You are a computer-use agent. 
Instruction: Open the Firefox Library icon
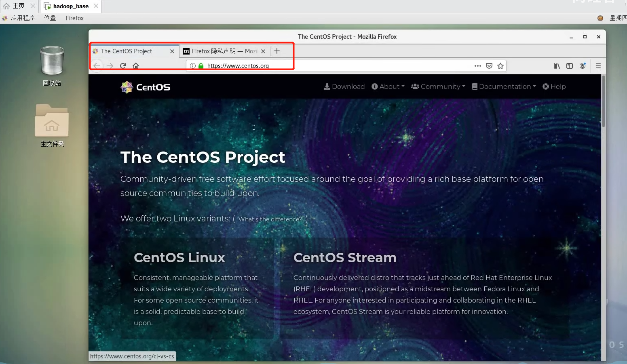point(557,66)
